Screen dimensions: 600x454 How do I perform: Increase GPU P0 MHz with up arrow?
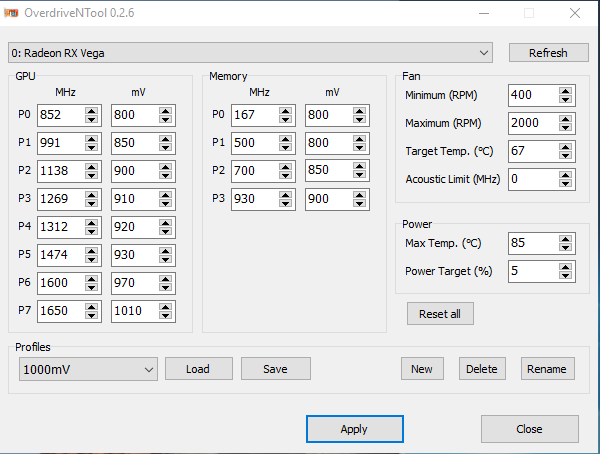tap(91, 111)
